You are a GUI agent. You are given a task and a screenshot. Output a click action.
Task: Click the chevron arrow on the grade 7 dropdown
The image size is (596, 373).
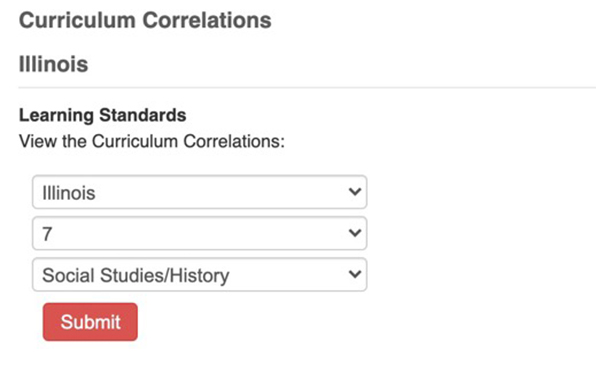point(355,232)
